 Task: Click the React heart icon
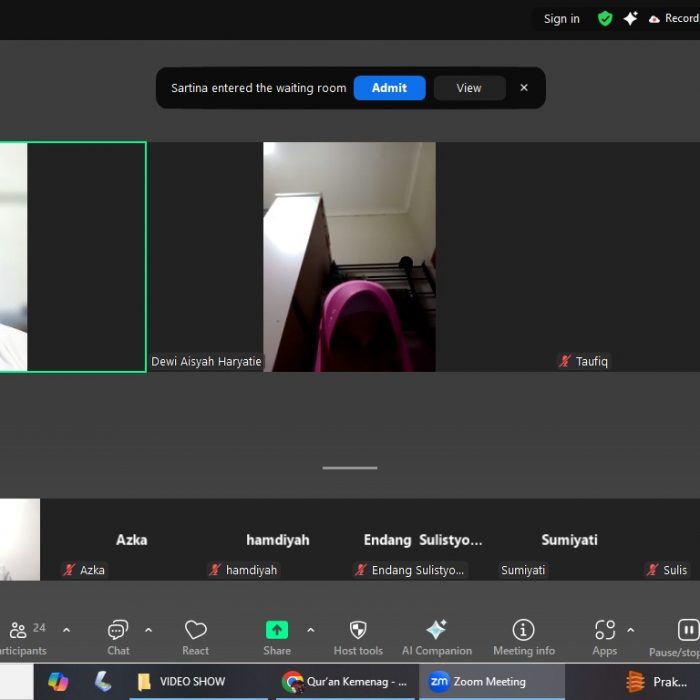pos(196,630)
